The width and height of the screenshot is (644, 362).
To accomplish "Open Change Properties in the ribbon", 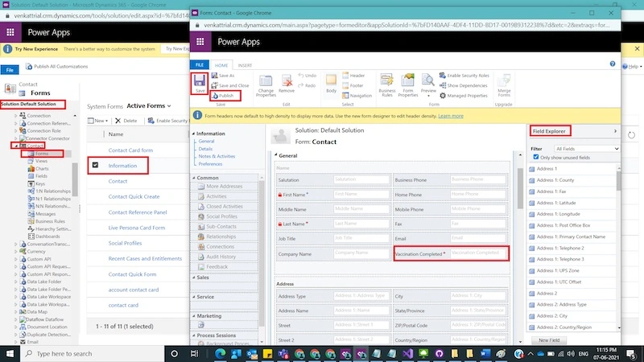I will pyautogui.click(x=266, y=85).
